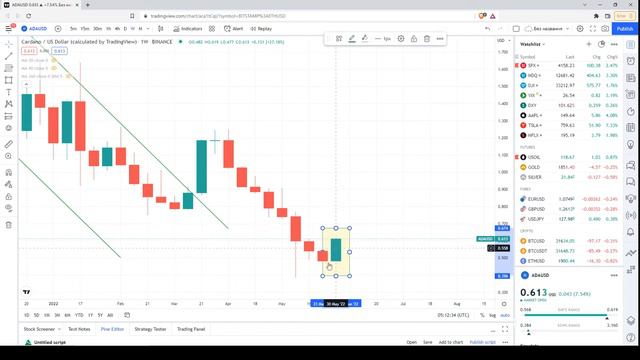This screenshot has width=640, height=360.
Task: Toggle auto scale on price axis
Action: pyautogui.click(x=505, y=315)
